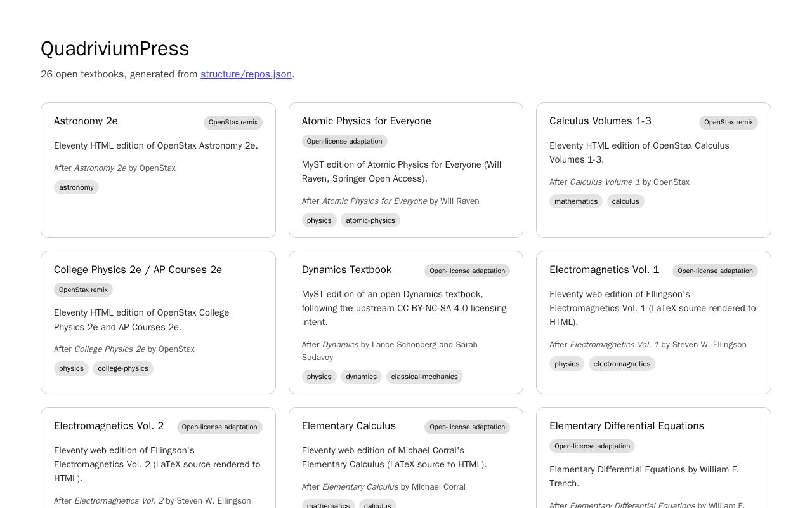
Task: Select the classical-mechanics tag
Action: tap(424, 377)
